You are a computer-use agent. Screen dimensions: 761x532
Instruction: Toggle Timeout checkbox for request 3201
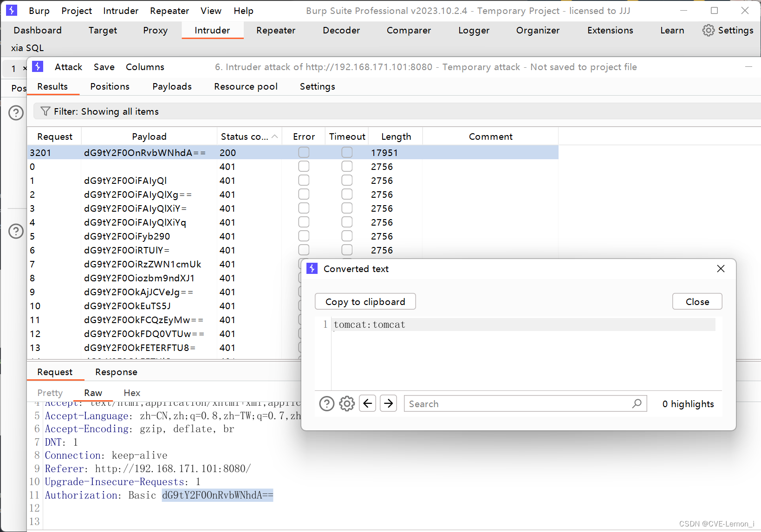coord(347,152)
